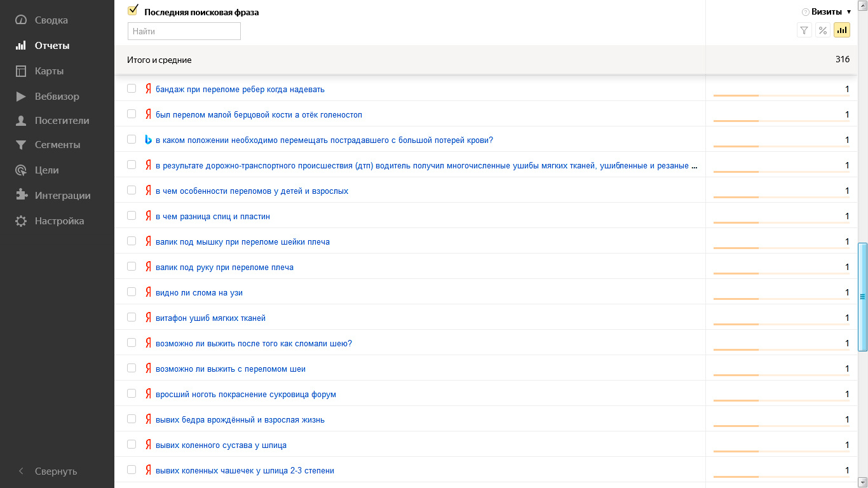
Task: Go to the Посетители section
Action: 62,121
